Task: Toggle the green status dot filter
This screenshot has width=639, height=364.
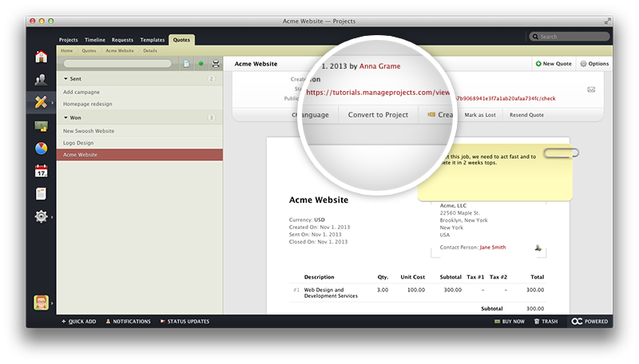Action: pyautogui.click(x=200, y=64)
